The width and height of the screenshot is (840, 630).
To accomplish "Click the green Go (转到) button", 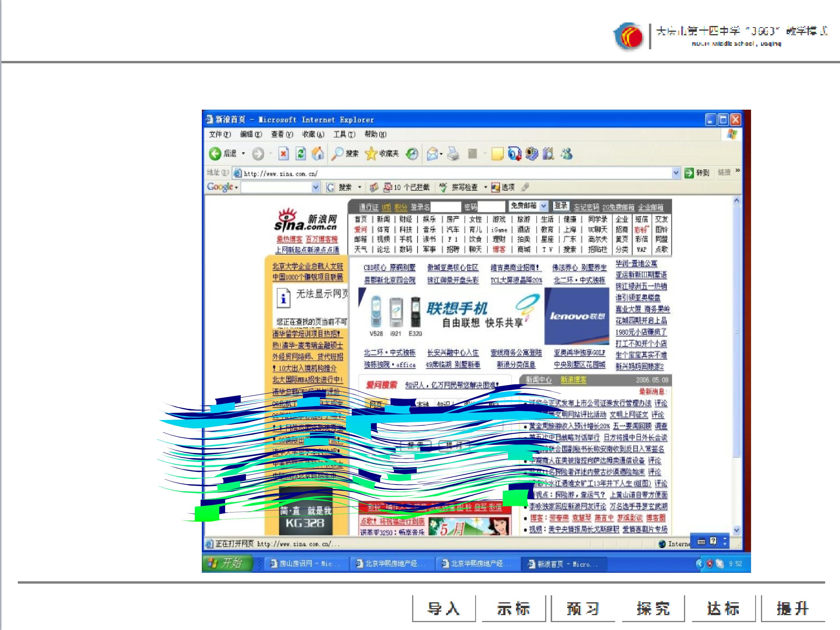I will point(689,173).
